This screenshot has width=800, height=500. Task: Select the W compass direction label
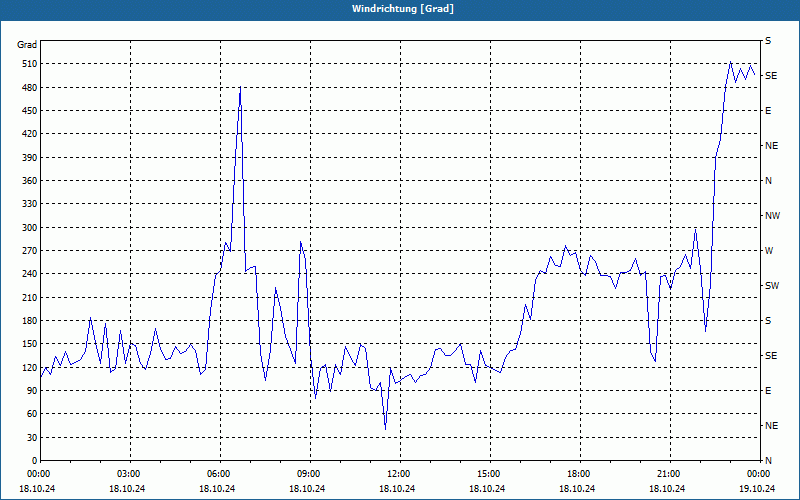click(x=769, y=251)
